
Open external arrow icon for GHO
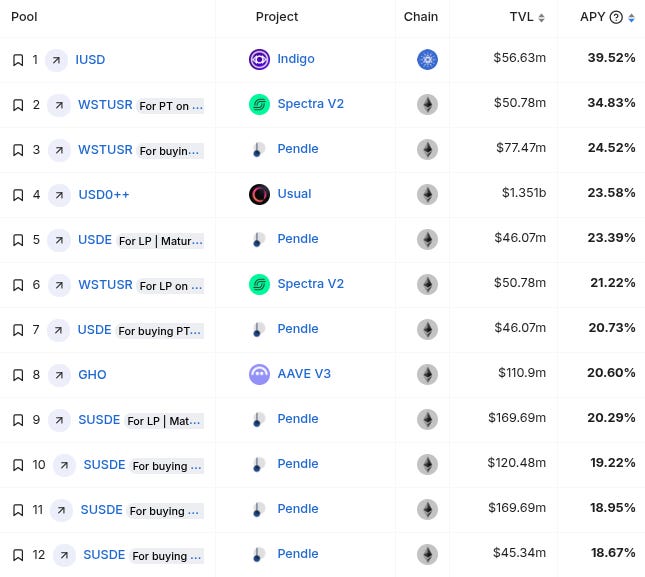pos(59,375)
